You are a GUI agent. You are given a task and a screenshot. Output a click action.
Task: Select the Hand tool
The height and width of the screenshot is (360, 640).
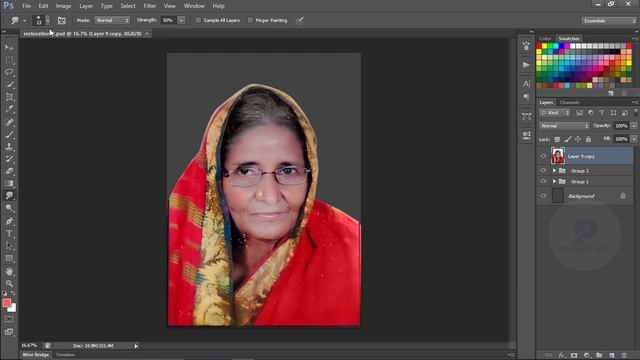(x=9, y=271)
